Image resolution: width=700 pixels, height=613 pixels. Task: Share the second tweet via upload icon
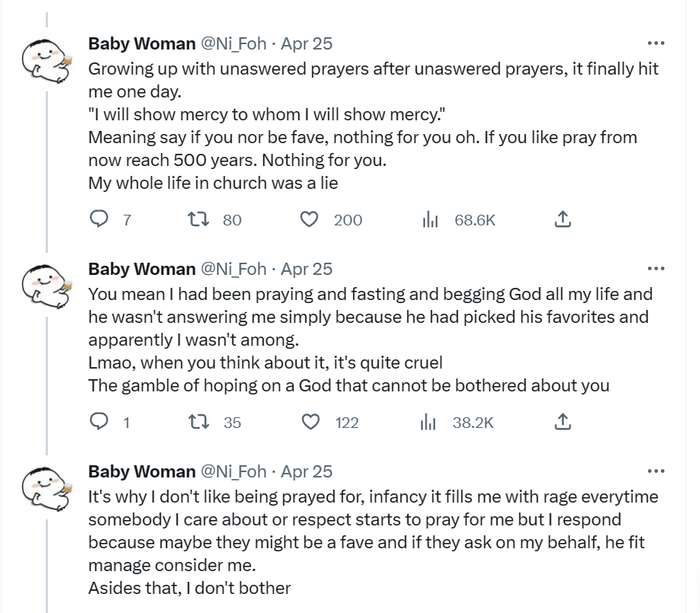561,422
